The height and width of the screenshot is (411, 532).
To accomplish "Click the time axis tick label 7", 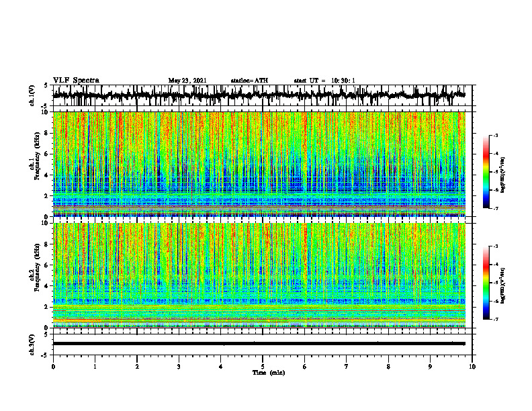I will click(x=347, y=367).
